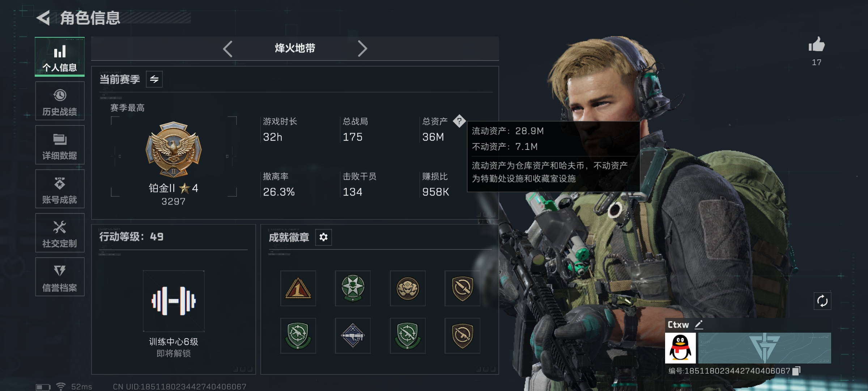Click the 训练中心6级 dumbbell tile

click(174, 301)
